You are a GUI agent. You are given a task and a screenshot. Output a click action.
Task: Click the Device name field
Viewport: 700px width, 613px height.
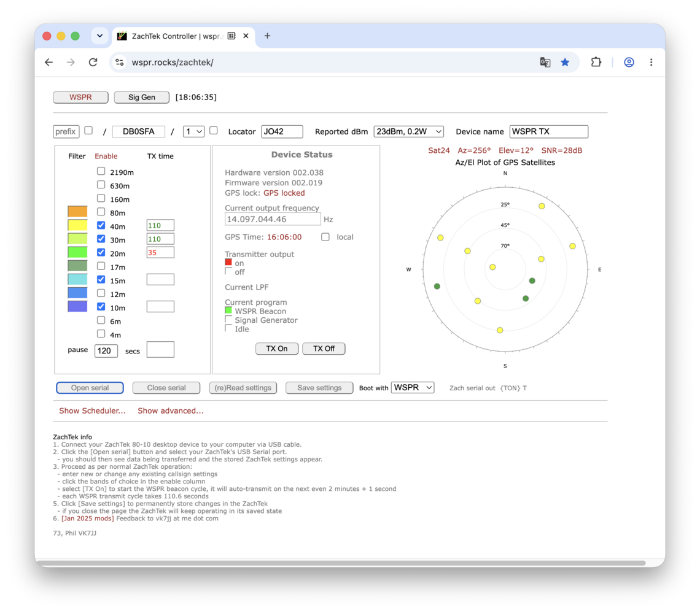pyautogui.click(x=549, y=131)
